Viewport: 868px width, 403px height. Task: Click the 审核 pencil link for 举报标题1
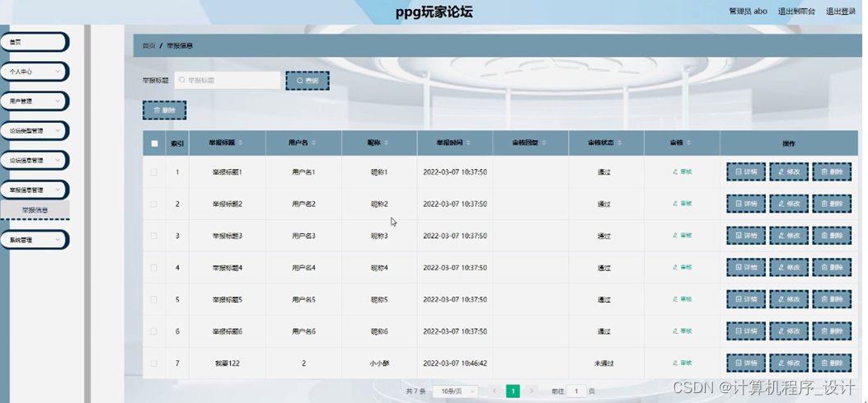(682, 171)
